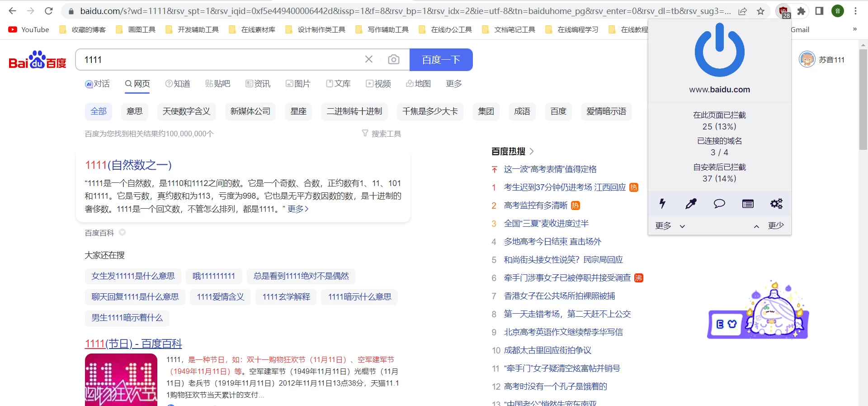The height and width of the screenshot is (406, 868).
Task: Clear the search box with X
Action: click(369, 59)
